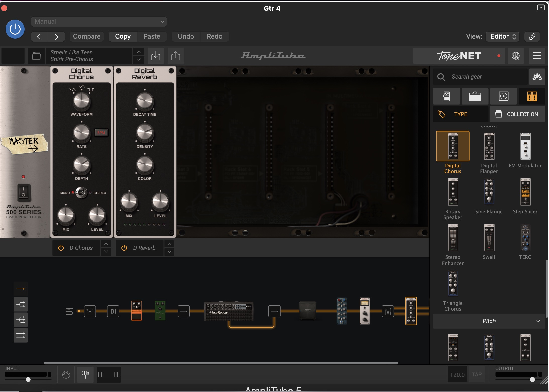The height and width of the screenshot is (392, 549).
Task: Select the Digital Flanger thumbnail
Action: 489,146
